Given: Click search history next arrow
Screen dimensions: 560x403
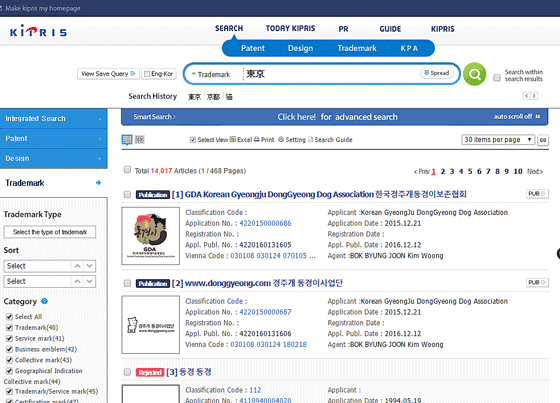Looking at the screenshot, I should click(x=534, y=96).
